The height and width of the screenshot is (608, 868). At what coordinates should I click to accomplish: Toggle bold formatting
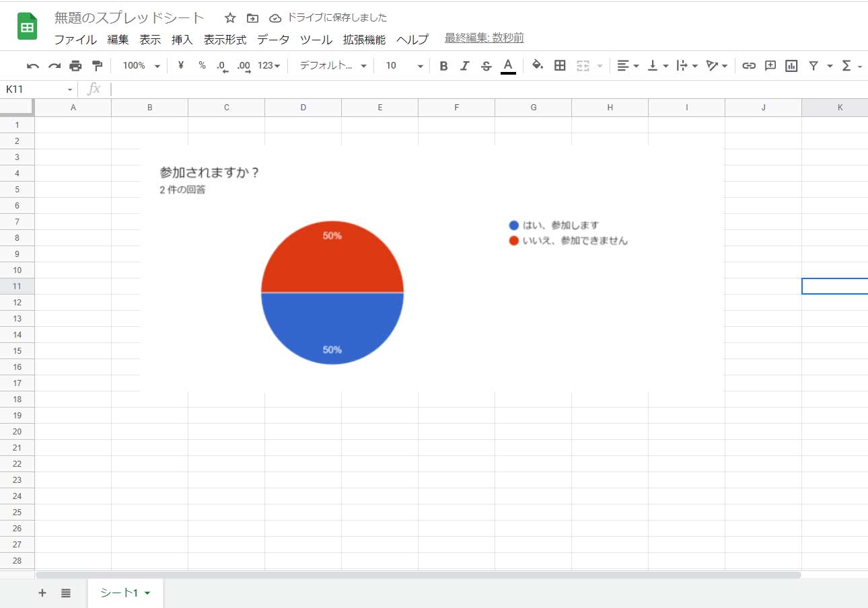pyautogui.click(x=443, y=66)
